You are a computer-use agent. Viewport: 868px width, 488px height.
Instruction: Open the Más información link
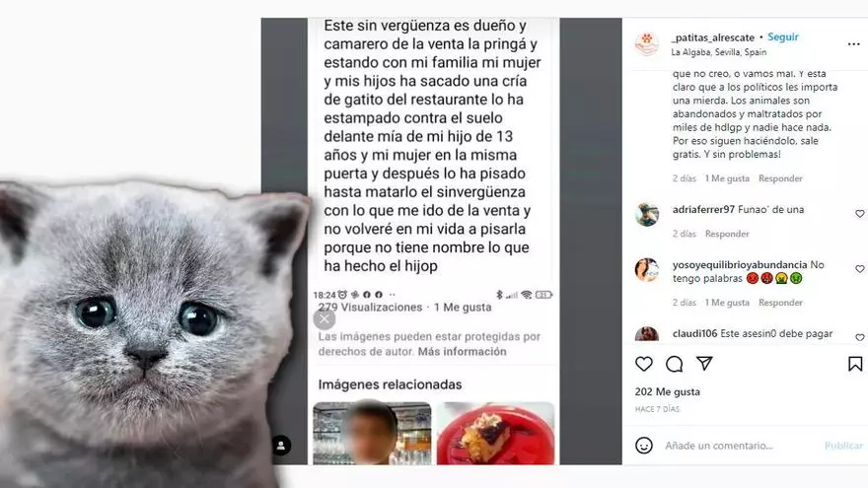462,351
